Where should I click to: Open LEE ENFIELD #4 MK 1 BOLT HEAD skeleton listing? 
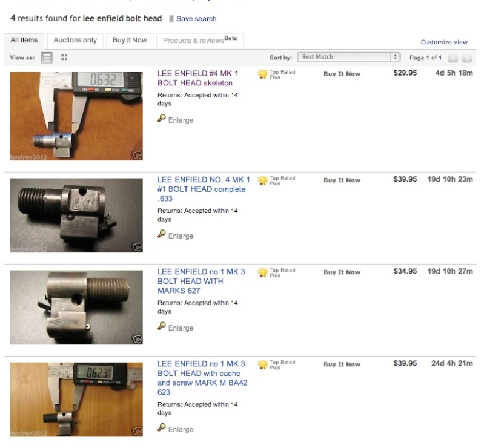[198, 78]
